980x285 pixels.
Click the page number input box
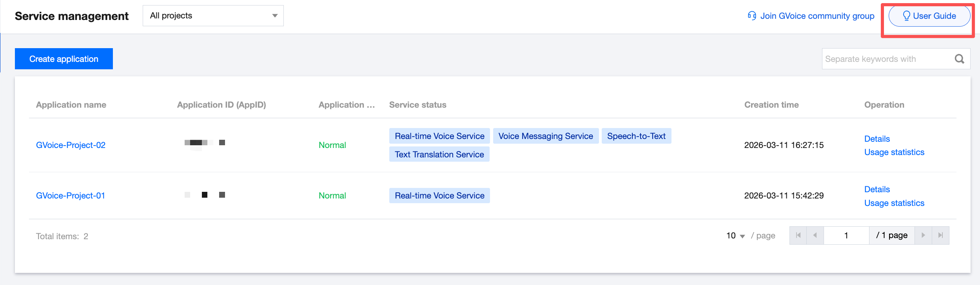(x=846, y=235)
